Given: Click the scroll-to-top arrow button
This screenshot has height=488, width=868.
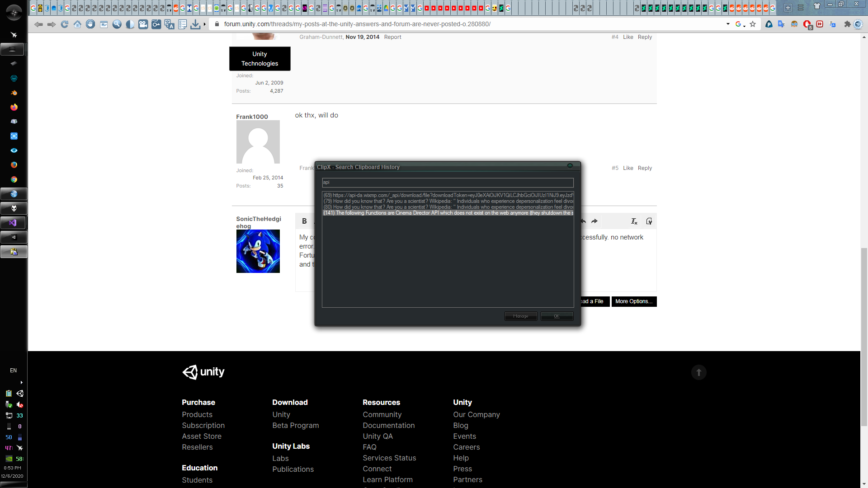Looking at the screenshot, I should (x=698, y=372).
